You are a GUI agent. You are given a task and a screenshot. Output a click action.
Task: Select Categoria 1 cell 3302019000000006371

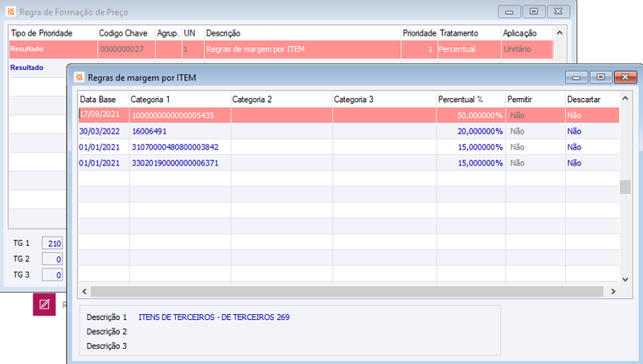[180, 163]
